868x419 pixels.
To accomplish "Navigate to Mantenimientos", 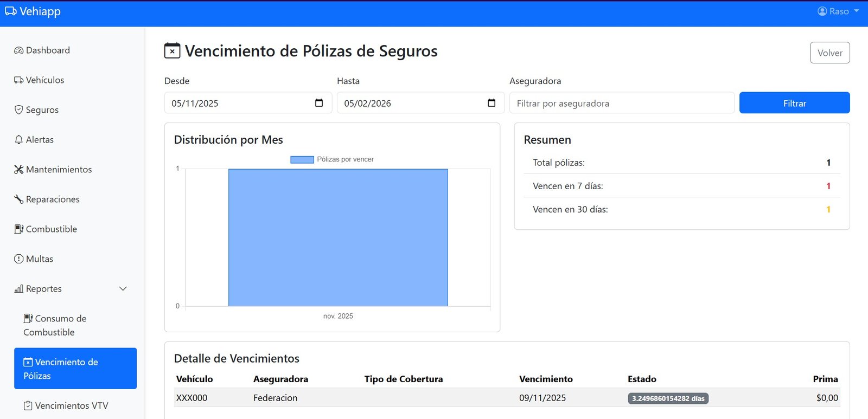I will [x=75, y=170].
